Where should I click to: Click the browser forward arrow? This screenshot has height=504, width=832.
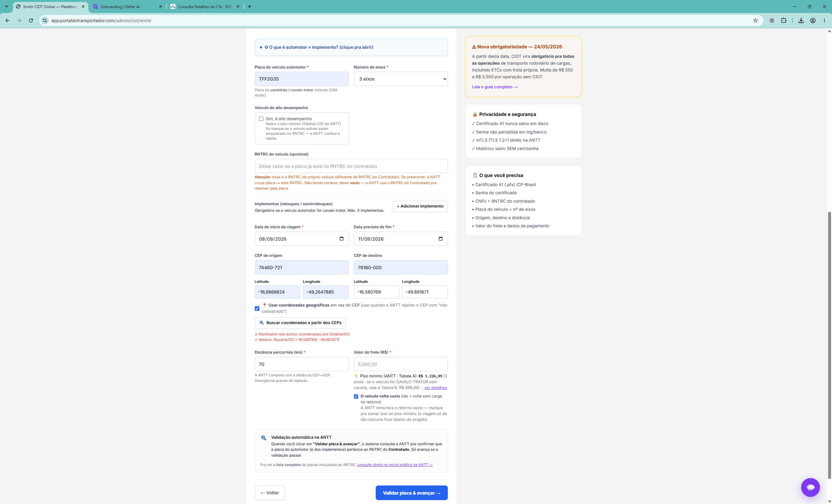(x=19, y=20)
